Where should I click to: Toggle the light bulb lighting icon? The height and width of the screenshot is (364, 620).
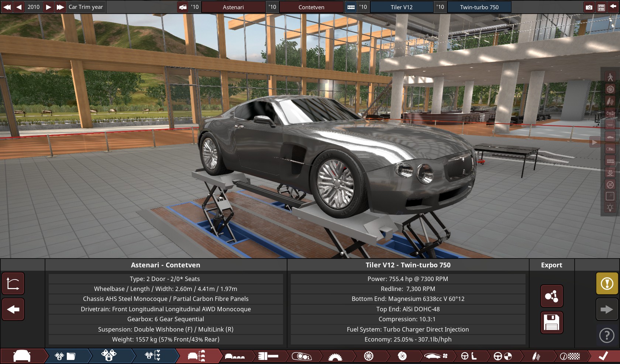(610, 208)
